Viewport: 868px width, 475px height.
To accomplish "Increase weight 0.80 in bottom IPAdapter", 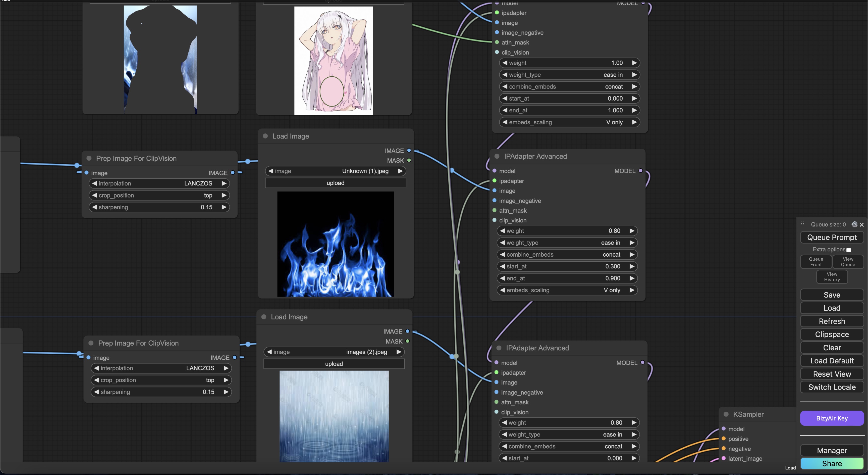I will pyautogui.click(x=634, y=422).
